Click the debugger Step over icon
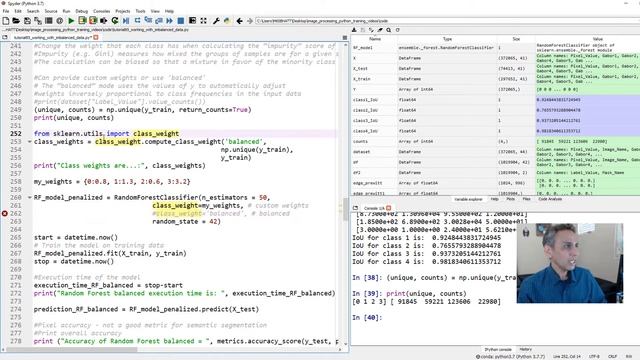This screenshot has height=360, width=640. (x=137, y=20)
